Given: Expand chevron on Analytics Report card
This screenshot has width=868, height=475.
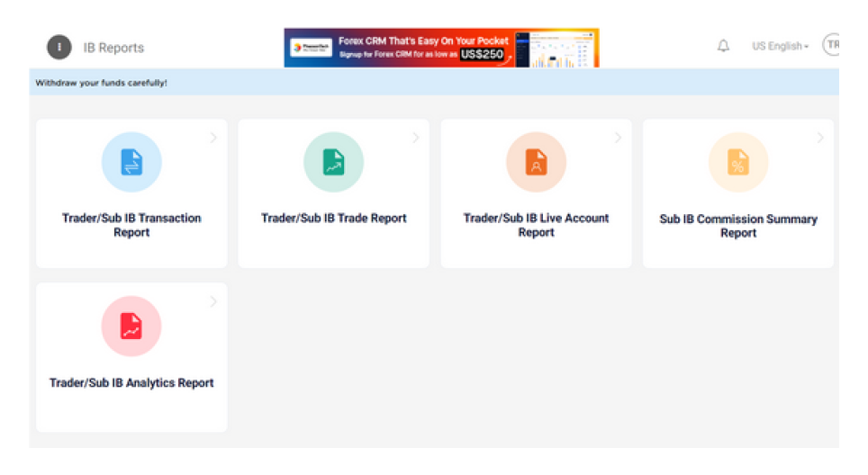Looking at the screenshot, I should 213,301.
